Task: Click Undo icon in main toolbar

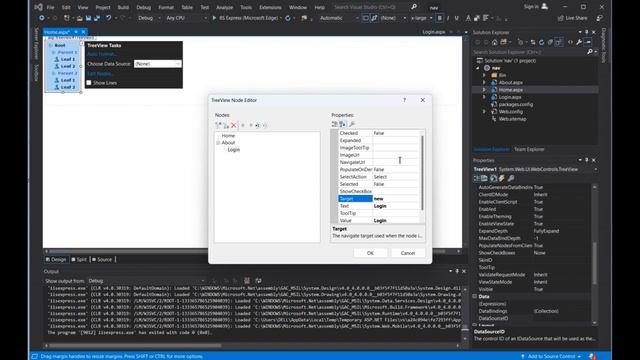Action: (109, 18)
